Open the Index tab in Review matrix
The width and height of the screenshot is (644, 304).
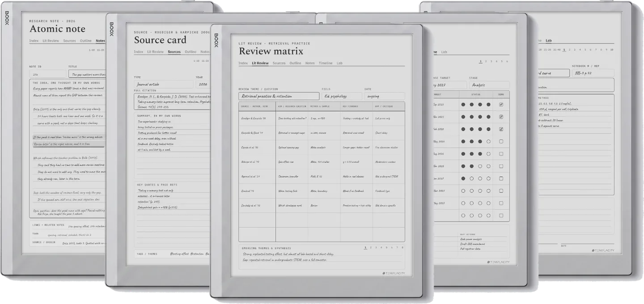[x=243, y=63]
